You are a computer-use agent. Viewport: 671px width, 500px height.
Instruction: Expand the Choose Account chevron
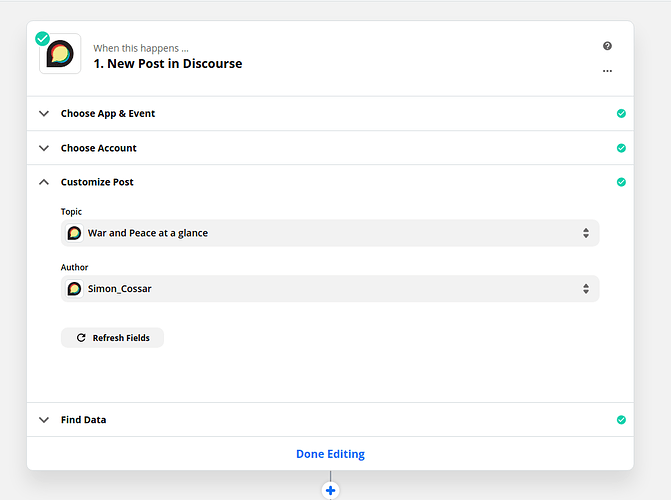point(44,148)
